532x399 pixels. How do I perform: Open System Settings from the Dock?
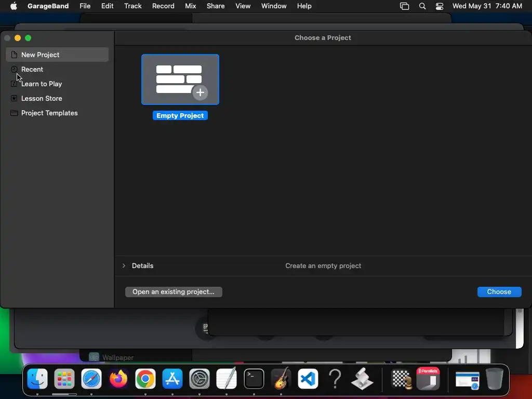(x=199, y=379)
